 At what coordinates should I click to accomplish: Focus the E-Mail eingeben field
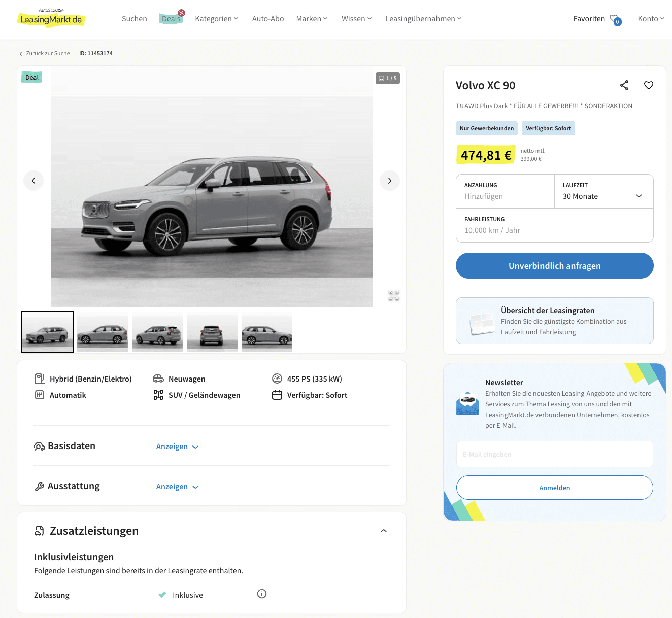click(x=555, y=454)
